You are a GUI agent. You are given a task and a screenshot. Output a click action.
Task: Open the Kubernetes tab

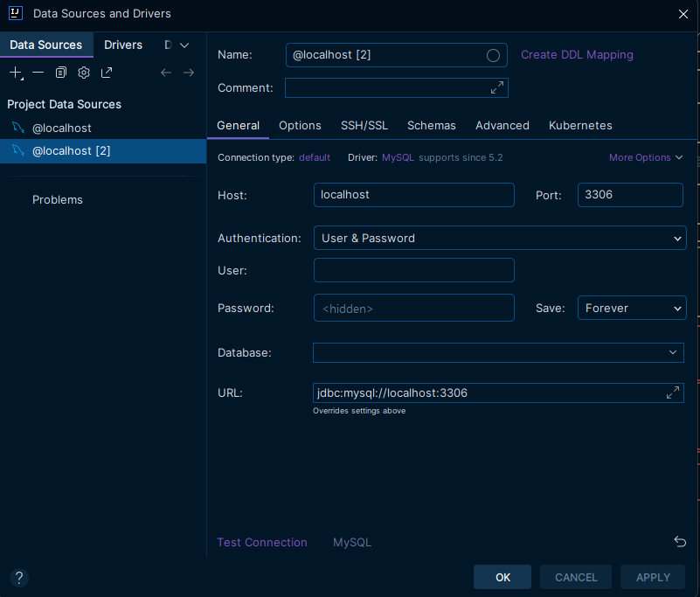point(580,126)
